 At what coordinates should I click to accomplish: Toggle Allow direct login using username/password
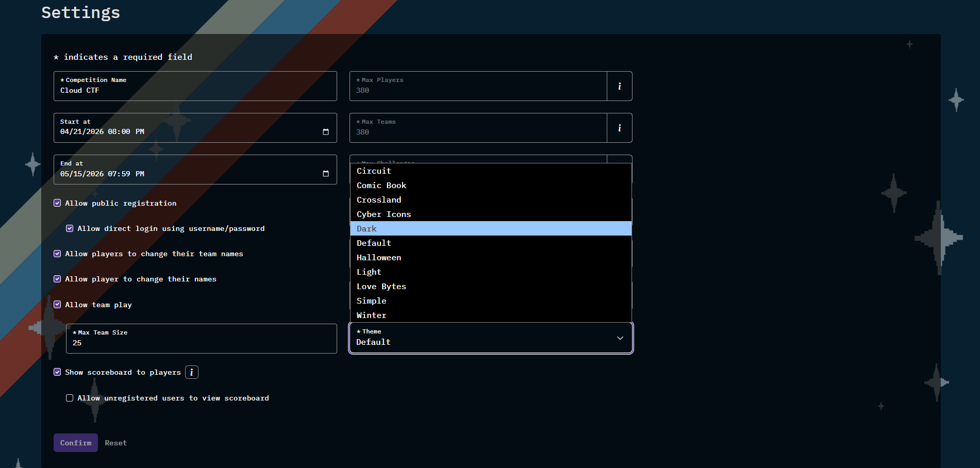(70, 228)
